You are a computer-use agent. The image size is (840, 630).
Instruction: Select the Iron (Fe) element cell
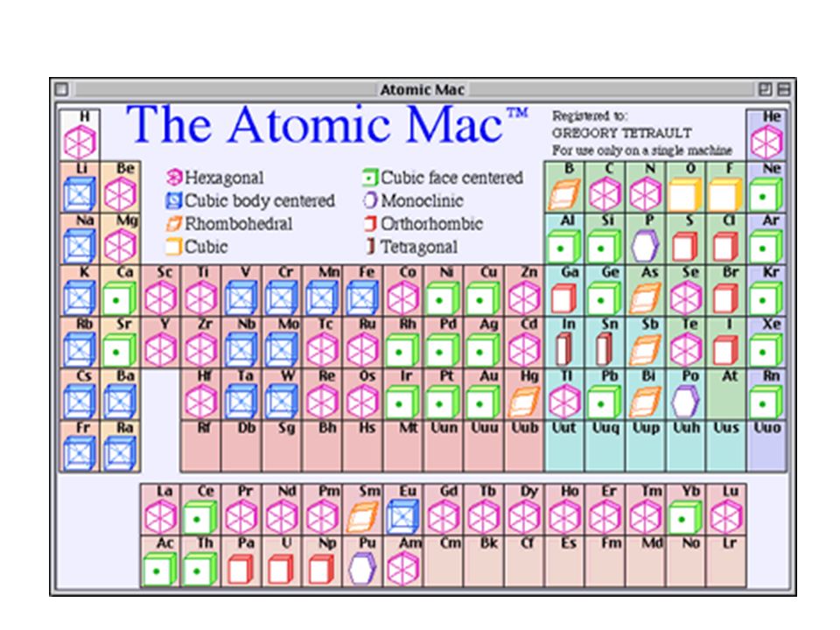(362, 290)
